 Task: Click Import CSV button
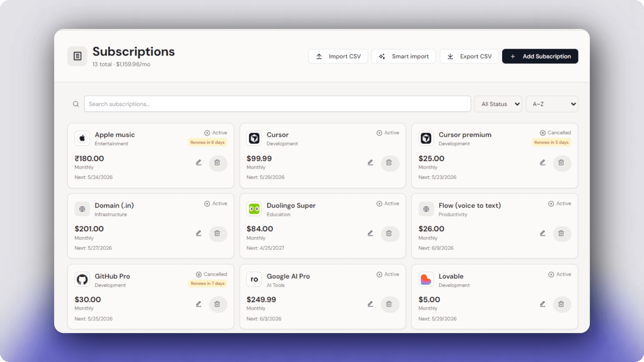(x=338, y=56)
